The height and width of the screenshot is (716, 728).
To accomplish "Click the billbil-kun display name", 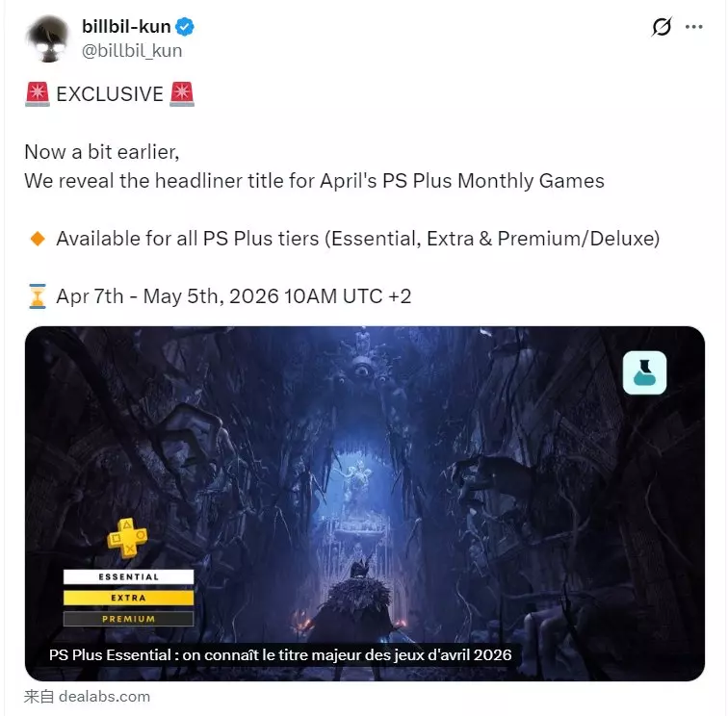I will [x=126, y=26].
